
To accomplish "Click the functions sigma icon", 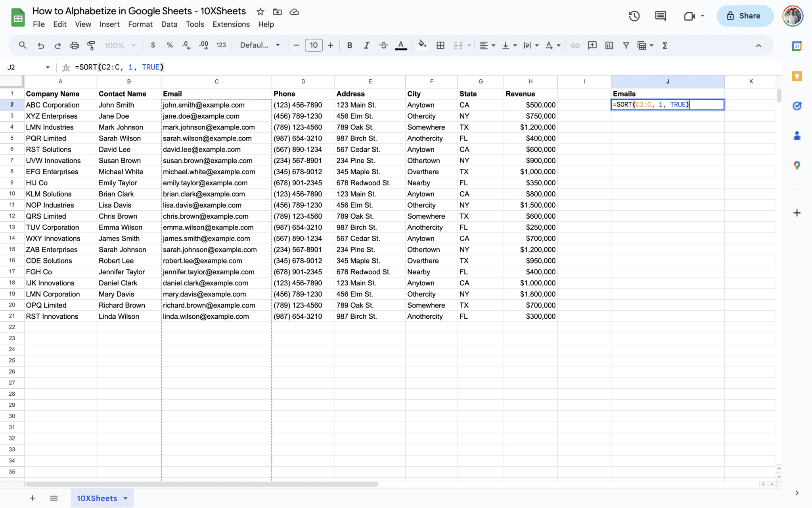I will tap(665, 45).
